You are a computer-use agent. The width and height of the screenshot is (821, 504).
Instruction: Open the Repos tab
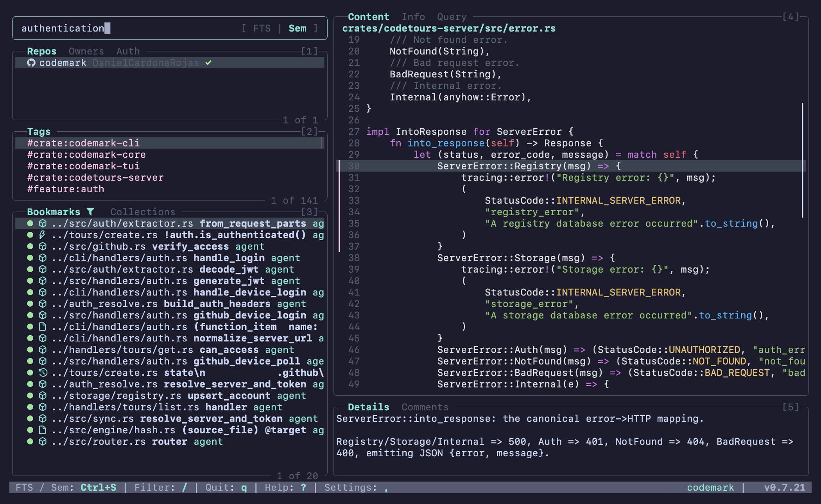click(x=42, y=51)
